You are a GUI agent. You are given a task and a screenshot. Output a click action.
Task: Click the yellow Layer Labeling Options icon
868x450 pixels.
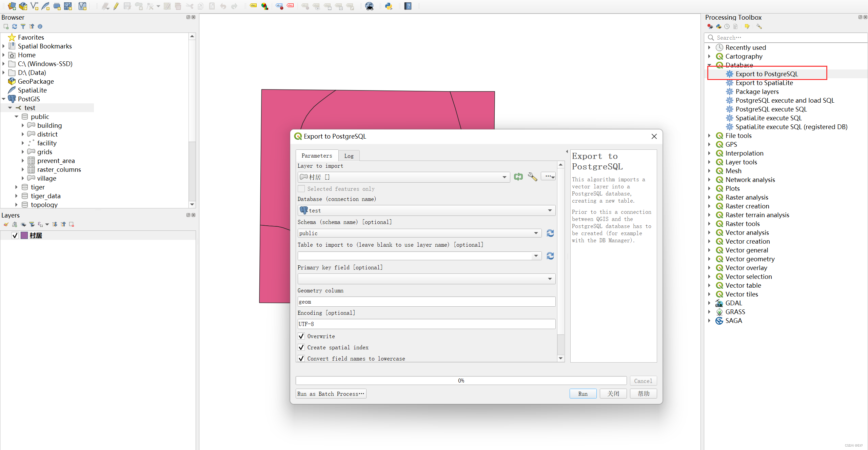click(x=253, y=6)
